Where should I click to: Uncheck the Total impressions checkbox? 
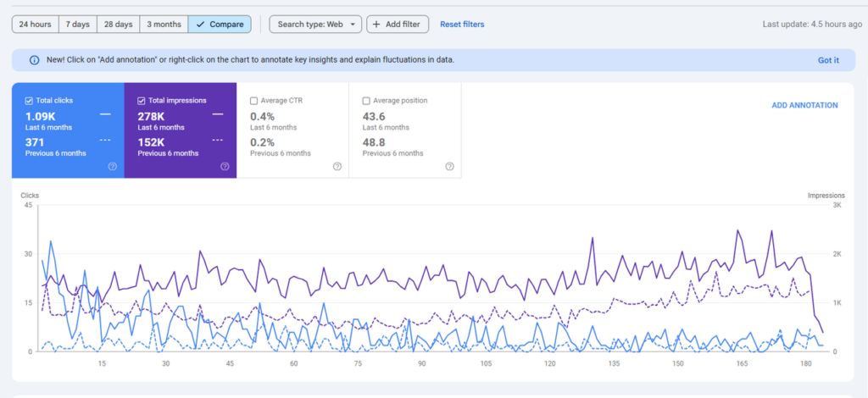click(142, 101)
